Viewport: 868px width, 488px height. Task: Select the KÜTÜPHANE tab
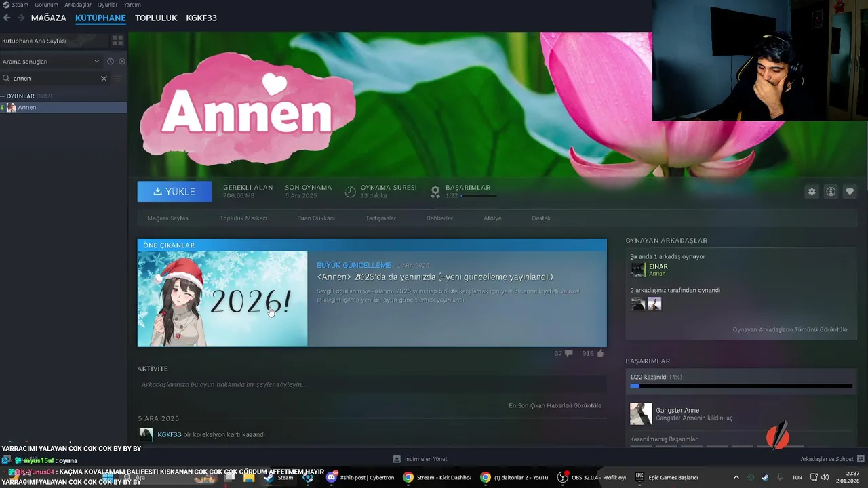point(100,18)
